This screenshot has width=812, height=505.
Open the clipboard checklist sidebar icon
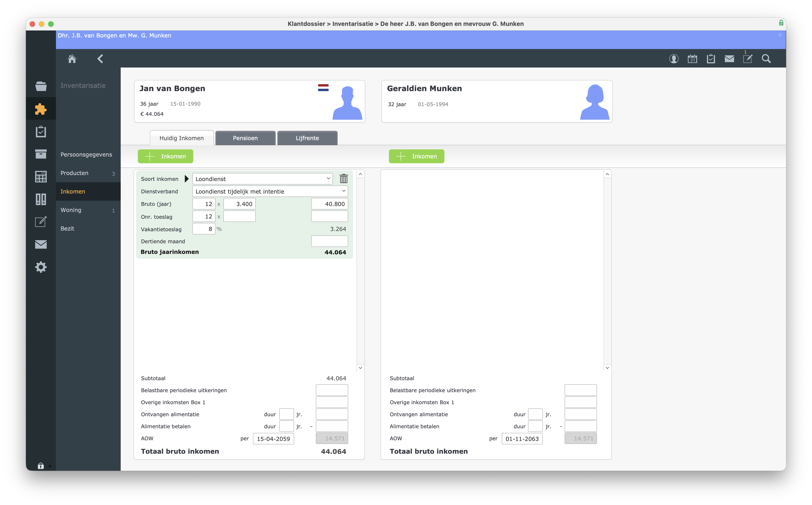41,132
